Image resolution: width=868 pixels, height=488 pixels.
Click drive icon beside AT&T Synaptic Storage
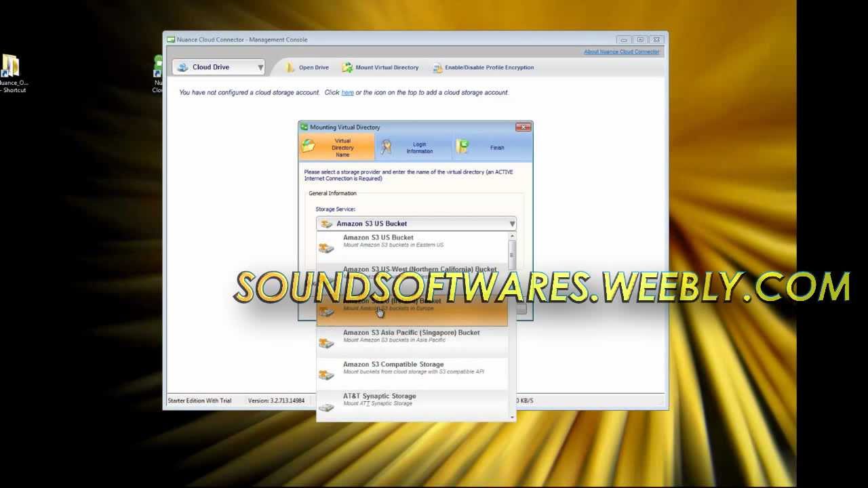pyautogui.click(x=327, y=407)
